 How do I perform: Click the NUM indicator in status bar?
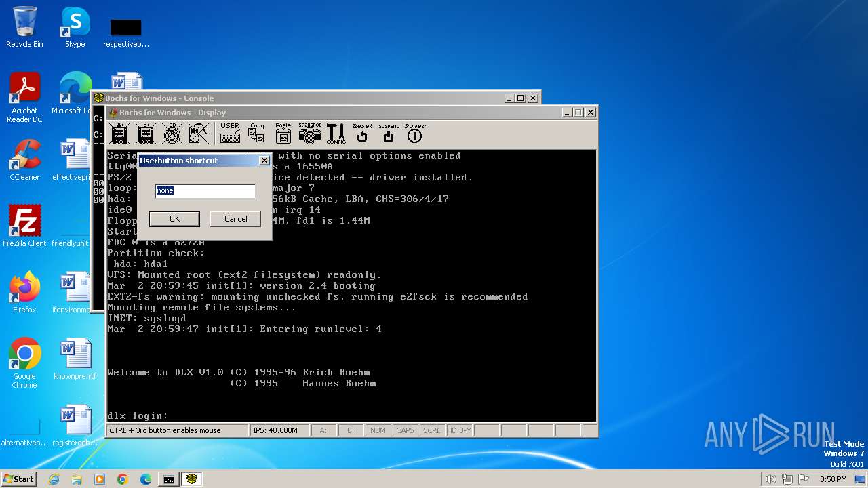(x=378, y=430)
